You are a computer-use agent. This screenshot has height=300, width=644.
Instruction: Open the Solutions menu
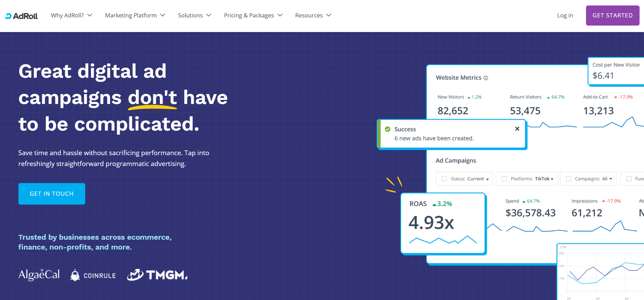194,15
